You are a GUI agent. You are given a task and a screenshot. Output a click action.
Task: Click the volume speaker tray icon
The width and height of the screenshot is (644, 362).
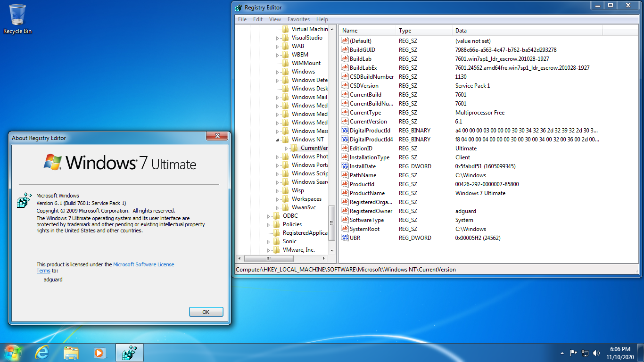click(596, 353)
